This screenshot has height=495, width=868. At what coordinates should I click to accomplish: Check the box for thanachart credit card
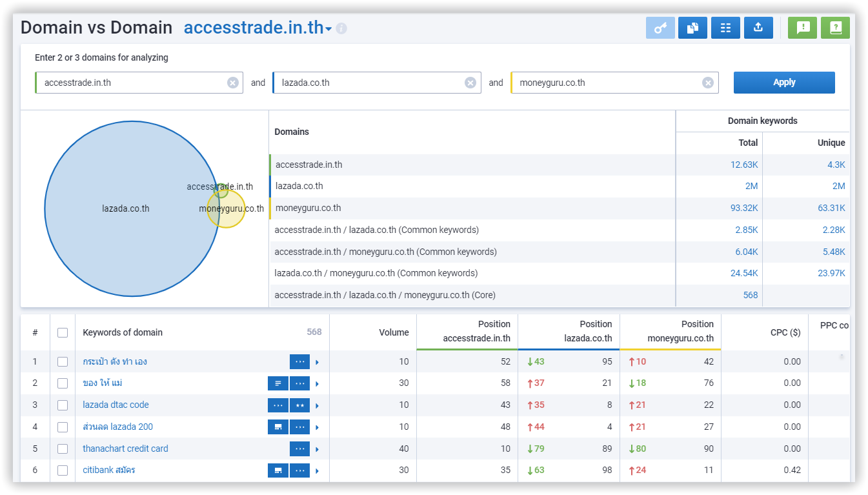(x=63, y=449)
